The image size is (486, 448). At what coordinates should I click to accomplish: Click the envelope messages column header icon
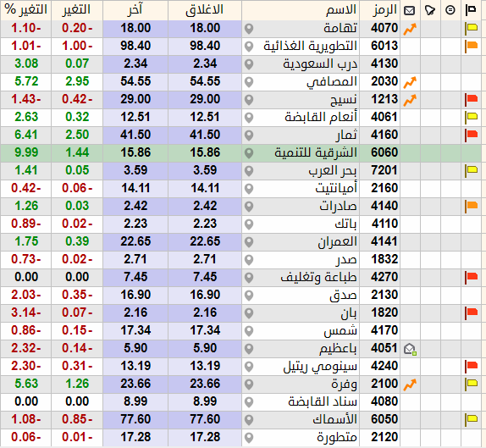coord(410,11)
